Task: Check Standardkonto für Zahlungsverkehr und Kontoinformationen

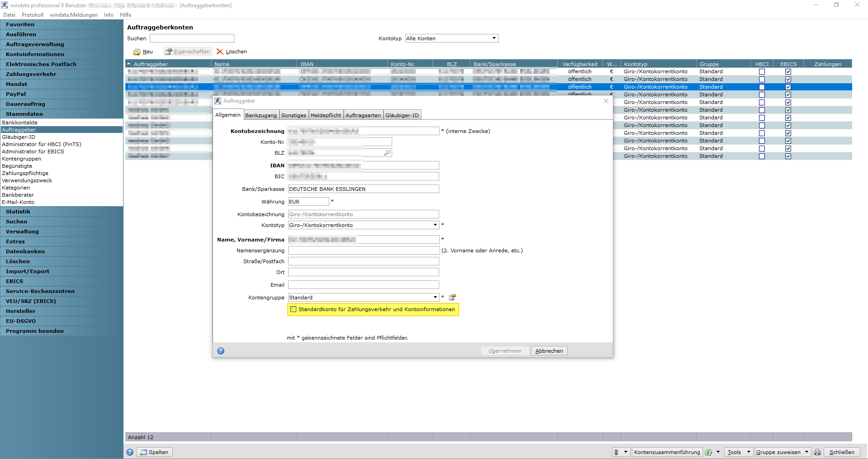Action: point(294,309)
